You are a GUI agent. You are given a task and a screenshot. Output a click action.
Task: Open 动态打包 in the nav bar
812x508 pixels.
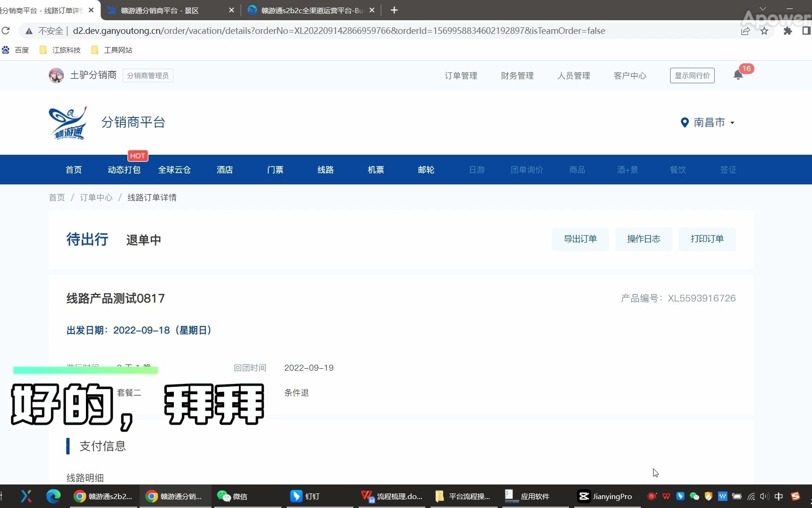124,170
